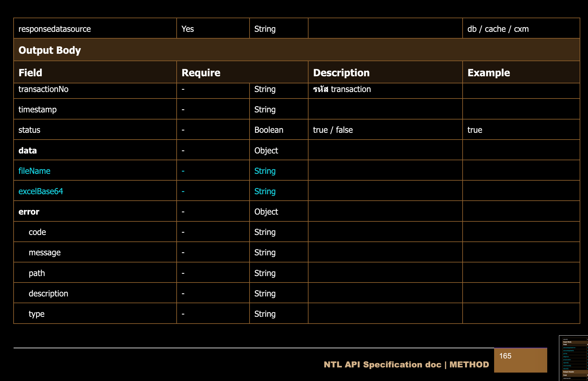Select the message field under error
Screen dimensions: 588x381
(x=44, y=253)
